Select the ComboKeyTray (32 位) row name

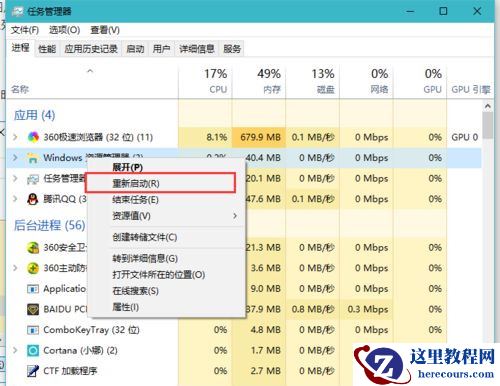[91, 330]
